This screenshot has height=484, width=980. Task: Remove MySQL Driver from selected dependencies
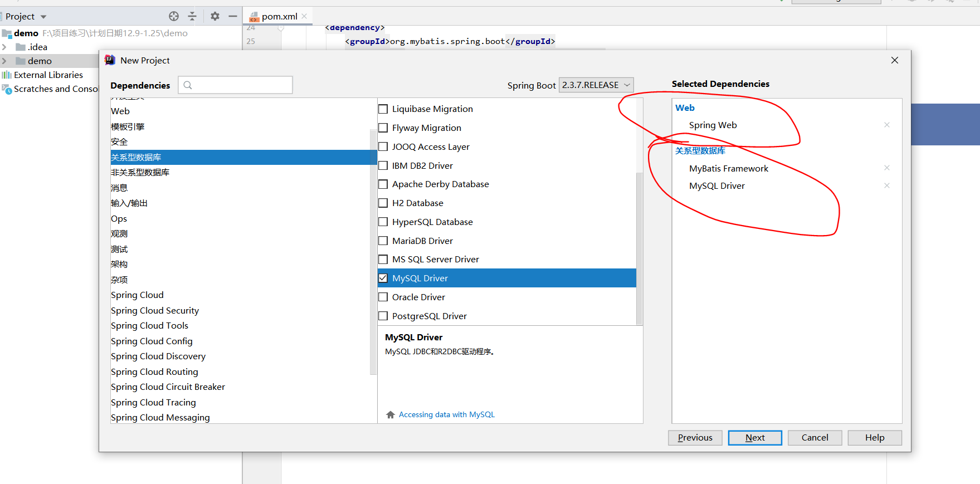pyautogui.click(x=887, y=185)
